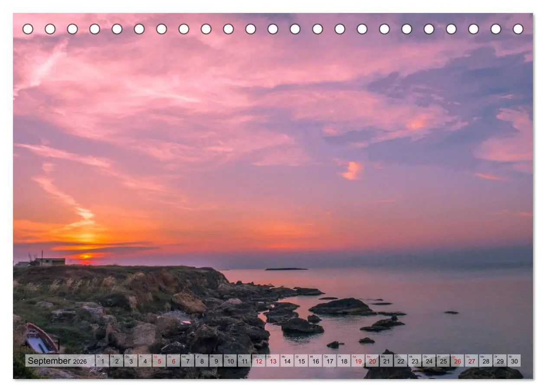
Task: Choose red Saturday day 26 cell
Action: tap(457, 361)
